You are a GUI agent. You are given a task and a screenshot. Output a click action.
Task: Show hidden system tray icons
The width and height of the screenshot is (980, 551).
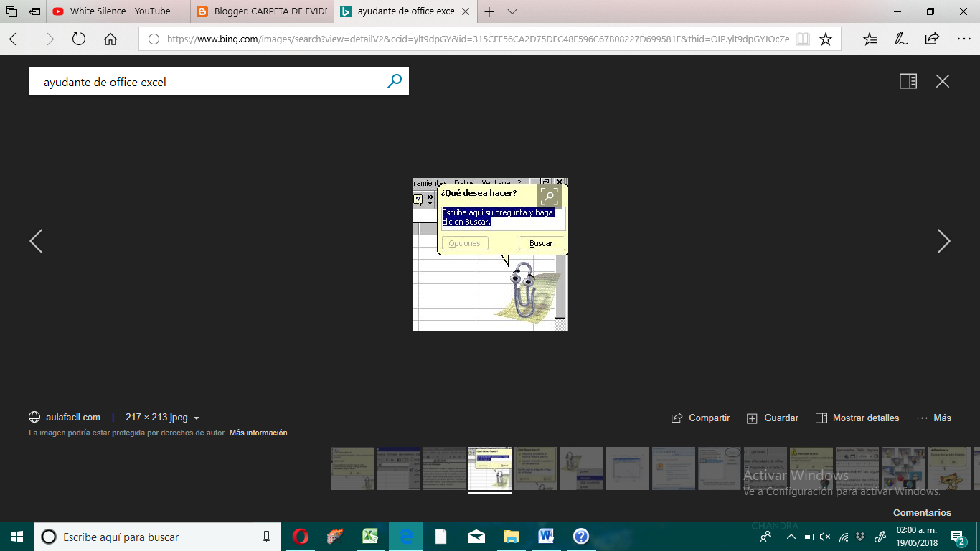(x=791, y=537)
